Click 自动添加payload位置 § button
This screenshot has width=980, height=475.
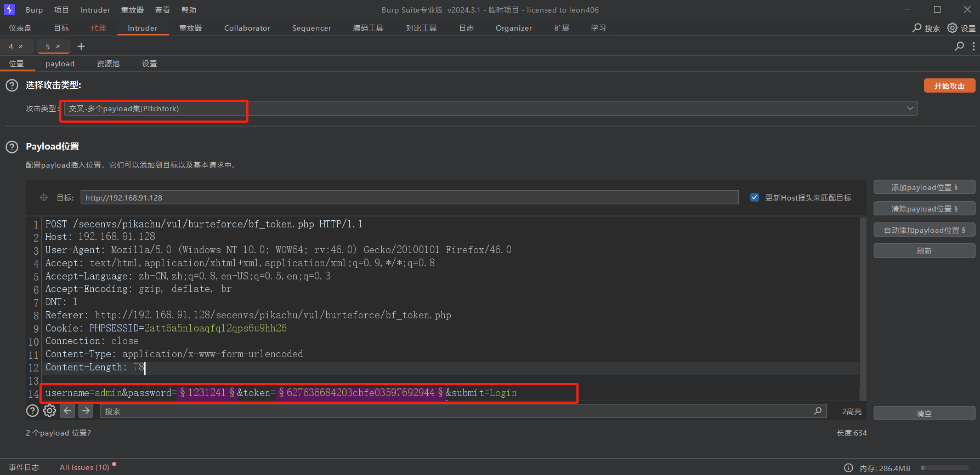(924, 230)
